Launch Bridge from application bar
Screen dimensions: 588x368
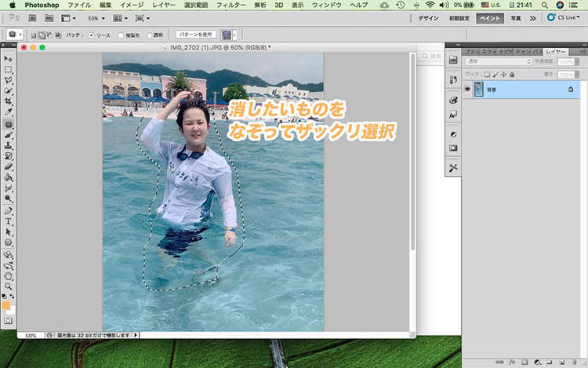coord(33,18)
